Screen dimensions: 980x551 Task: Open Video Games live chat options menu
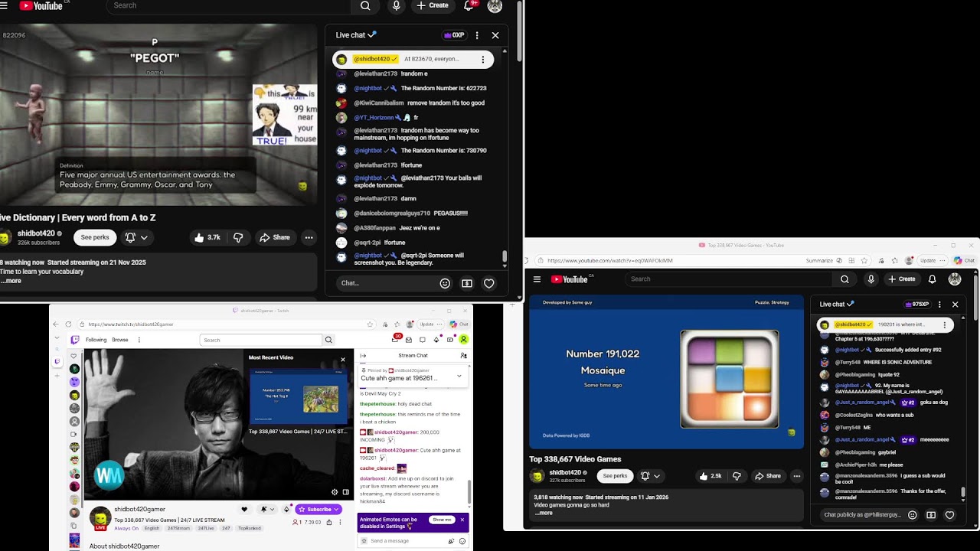pos(939,304)
